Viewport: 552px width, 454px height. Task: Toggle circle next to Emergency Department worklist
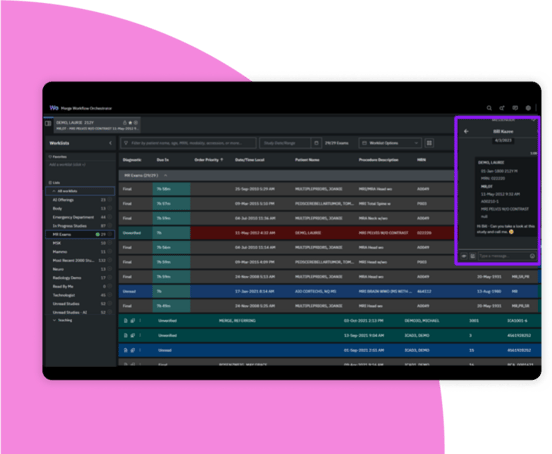click(110, 217)
